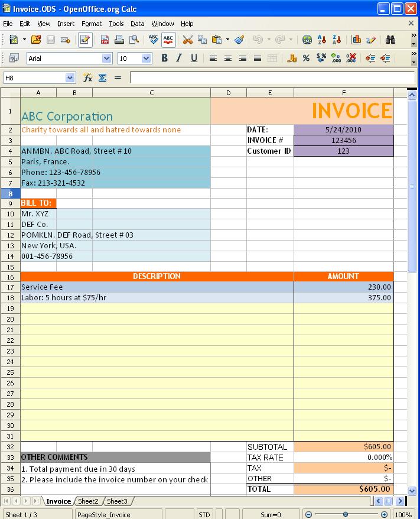Open the Insert menu

tap(66, 24)
